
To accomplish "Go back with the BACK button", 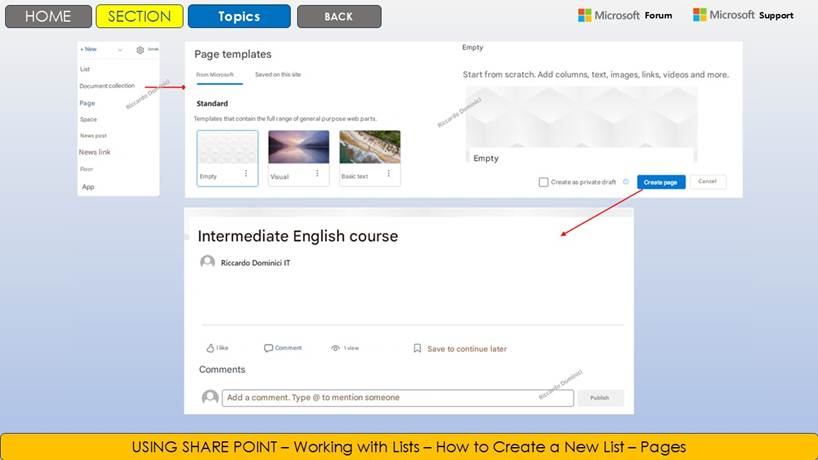I will point(339,16).
